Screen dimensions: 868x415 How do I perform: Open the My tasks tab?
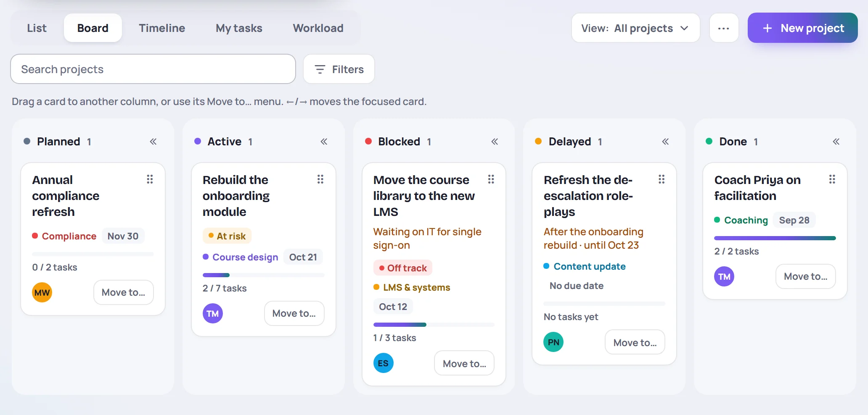pyautogui.click(x=239, y=28)
